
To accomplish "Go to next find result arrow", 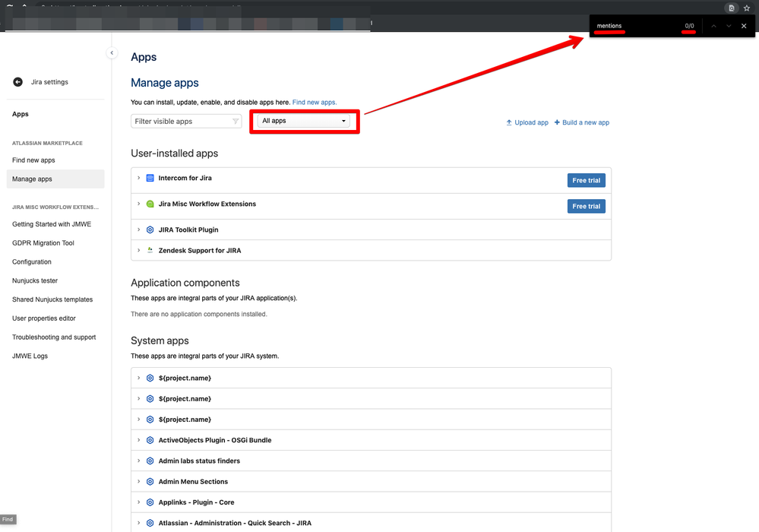I will click(x=729, y=26).
